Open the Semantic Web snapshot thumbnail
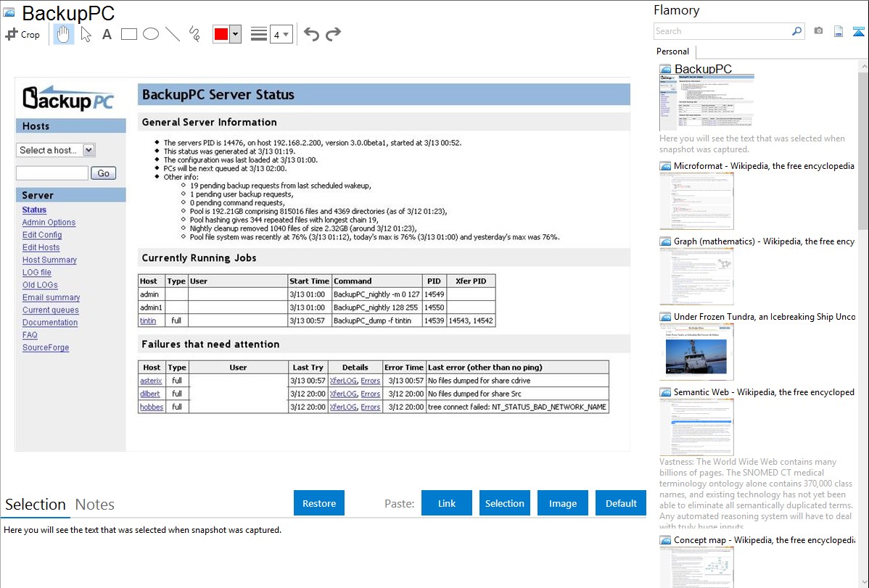This screenshot has width=869, height=588. click(x=696, y=427)
